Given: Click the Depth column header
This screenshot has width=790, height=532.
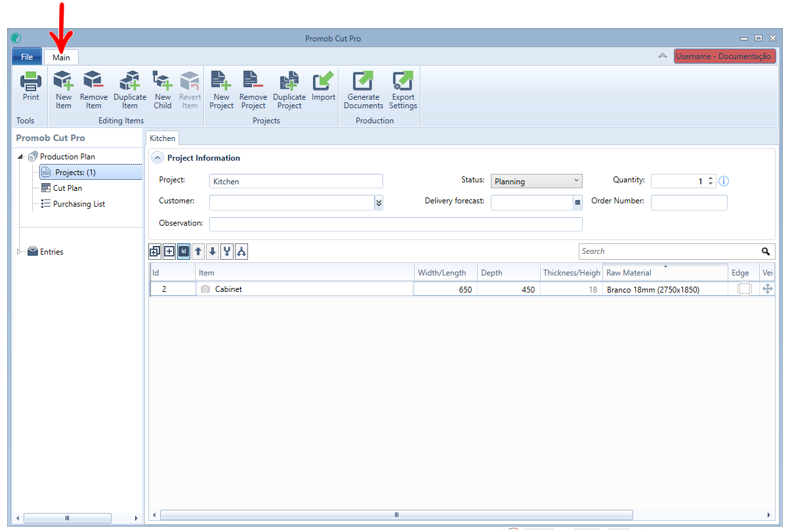Looking at the screenshot, I should (x=508, y=273).
